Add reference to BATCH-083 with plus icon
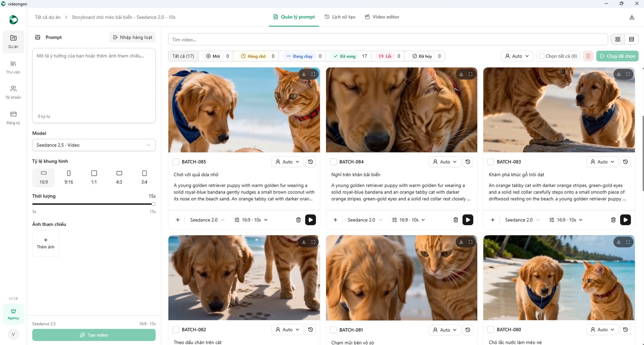Viewport: 644px width, 345px height. [493, 220]
